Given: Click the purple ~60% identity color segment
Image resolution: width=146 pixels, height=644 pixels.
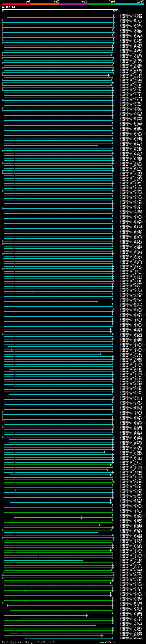Looking at the screenshot, I should [73, 4].
